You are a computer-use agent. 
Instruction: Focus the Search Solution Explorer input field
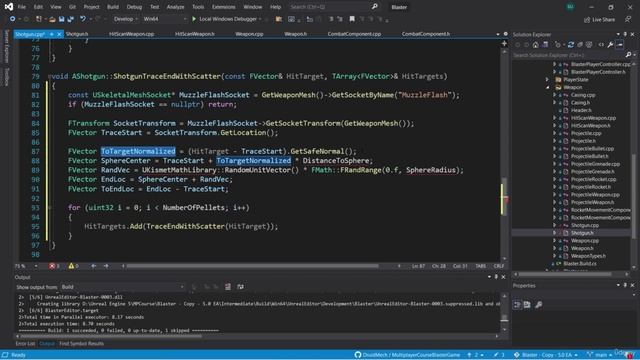[x=568, y=55]
